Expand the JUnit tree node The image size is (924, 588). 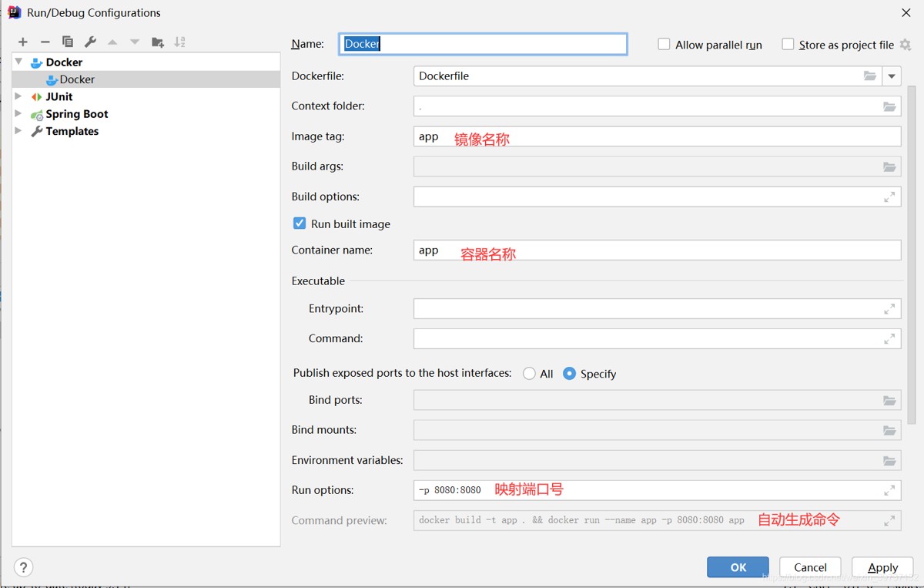[x=18, y=96]
